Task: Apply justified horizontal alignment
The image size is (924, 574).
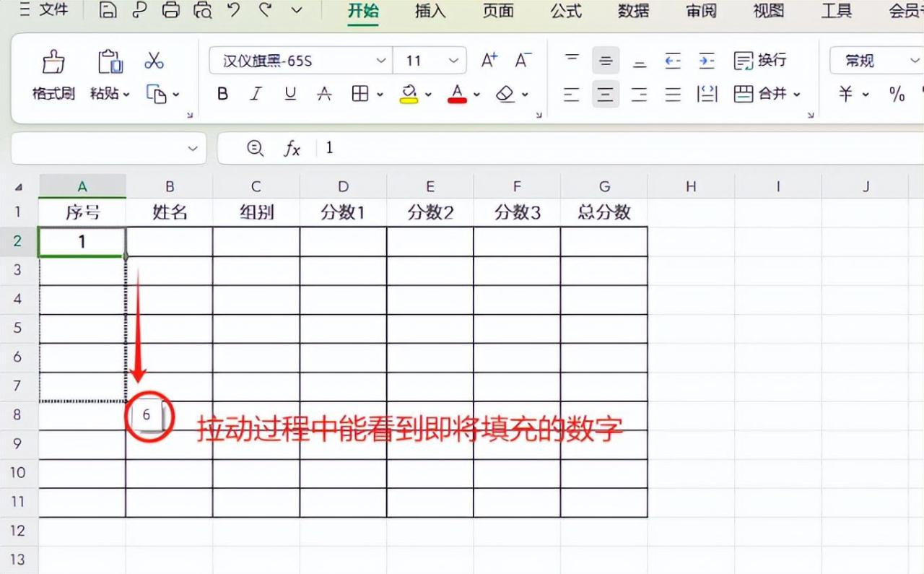Action: point(673,94)
